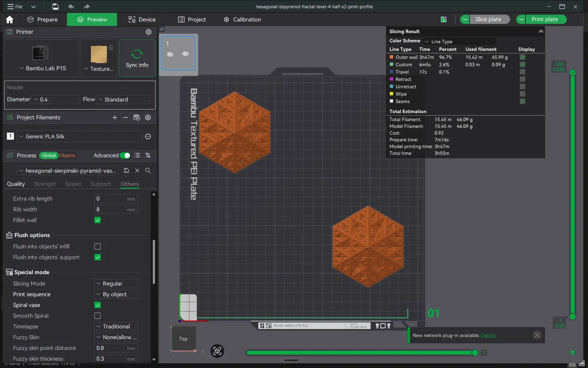The image size is (588, 368).
Task: Toggle the Advanced mode switch
Action: coord(125,155)
